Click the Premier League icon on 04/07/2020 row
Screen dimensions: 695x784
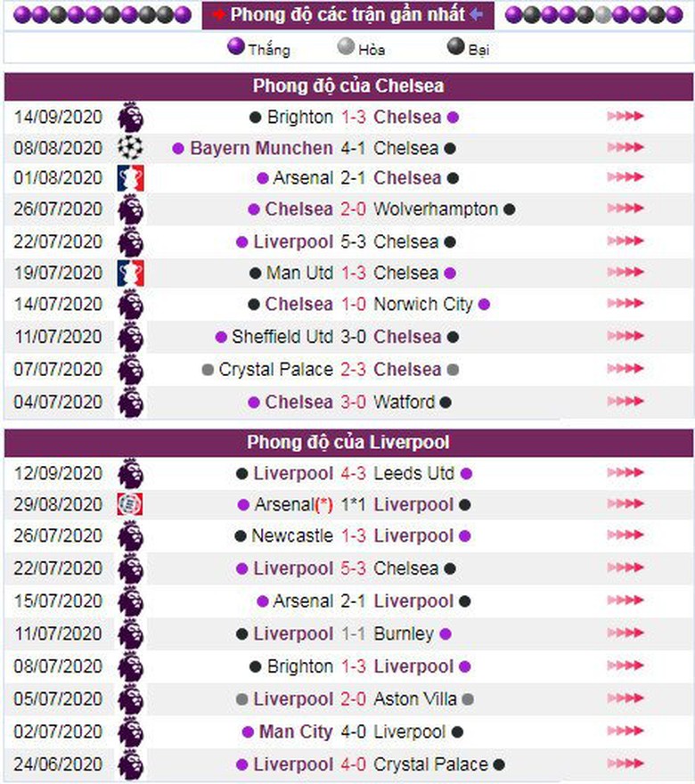131,402
